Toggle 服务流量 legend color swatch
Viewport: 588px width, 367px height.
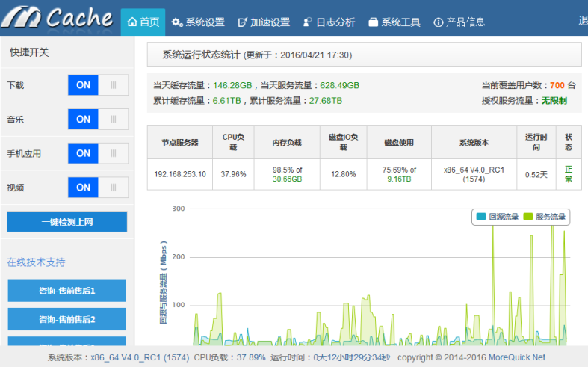tap(528, 217)
